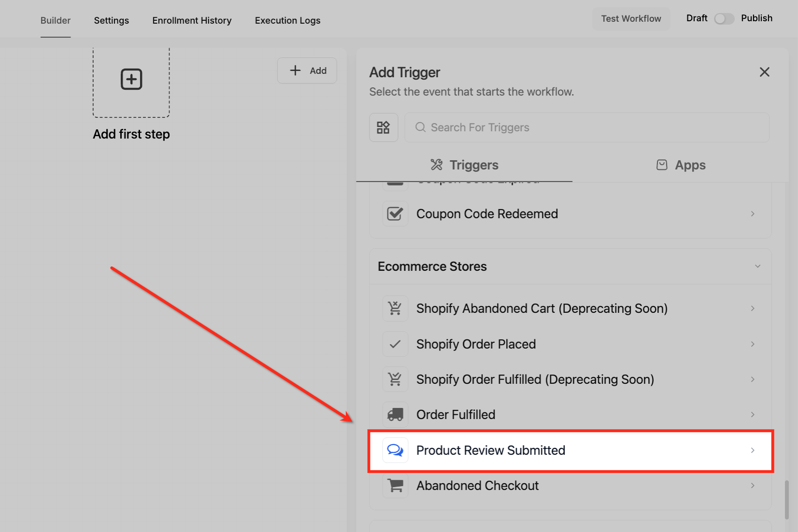Switch to the Builder tab
This screenshot has height=532, width=798.
56,20
